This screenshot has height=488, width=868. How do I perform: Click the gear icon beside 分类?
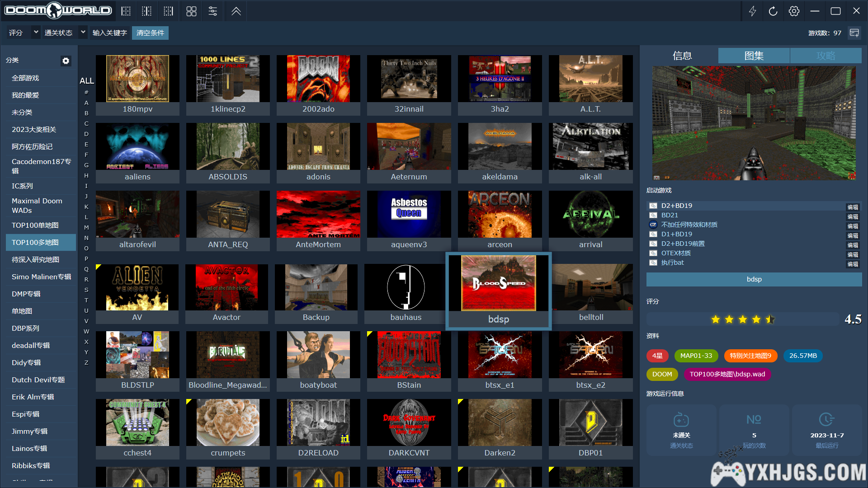pos(66,61)
